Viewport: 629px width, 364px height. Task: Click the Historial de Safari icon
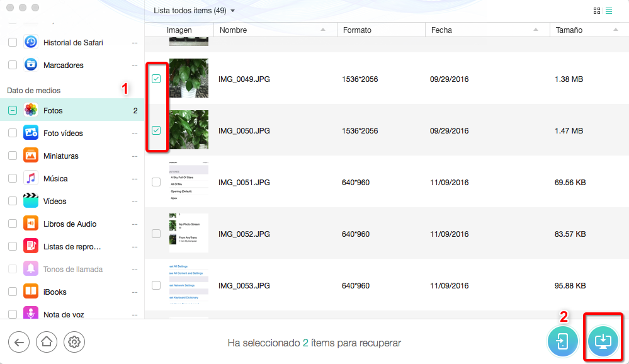[x=31, y=42]
